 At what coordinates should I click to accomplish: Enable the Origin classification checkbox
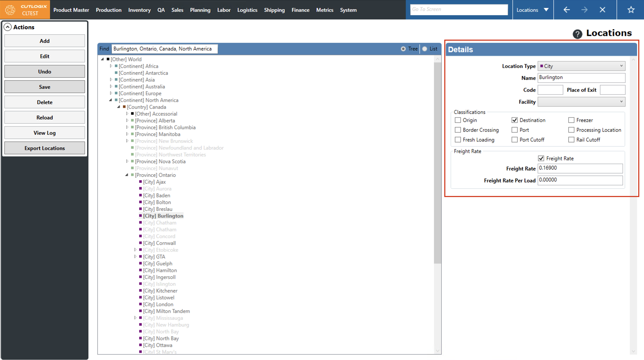coord(458,120)
